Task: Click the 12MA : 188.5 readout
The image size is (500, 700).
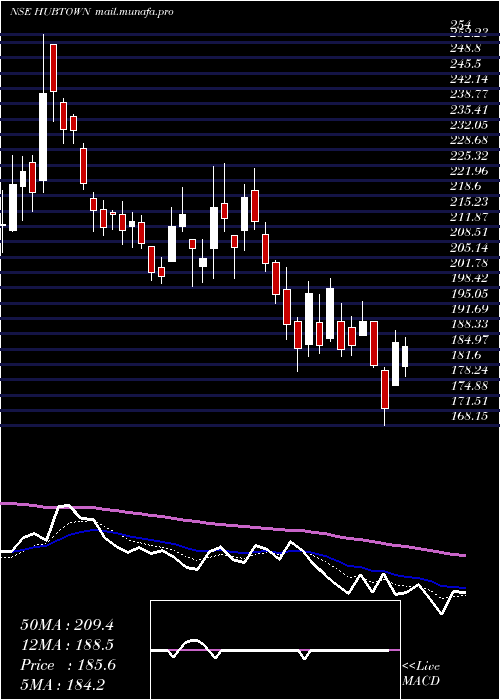Action: (x=67, y=645)
